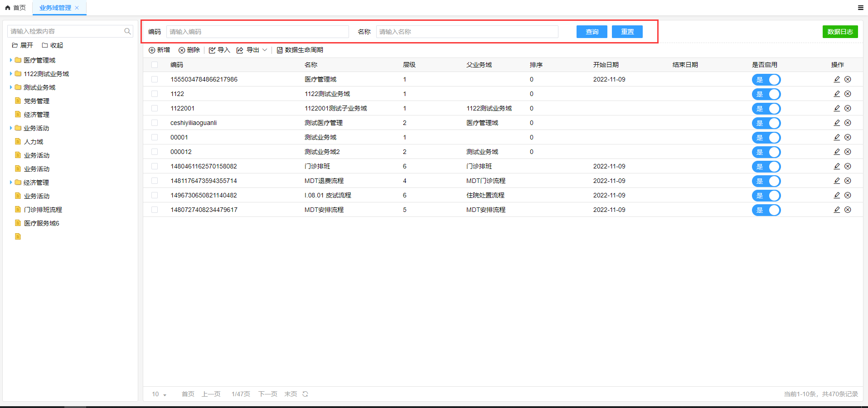Click the 查询 query button
The image size is (868, 408).
click(x=592, y=32)
